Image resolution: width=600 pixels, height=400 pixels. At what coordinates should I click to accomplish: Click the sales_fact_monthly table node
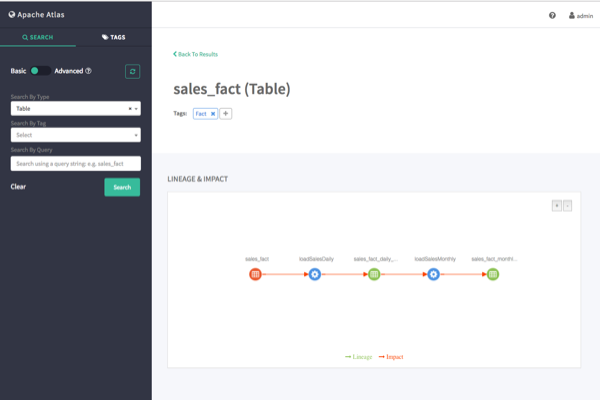tap(493, 274)
